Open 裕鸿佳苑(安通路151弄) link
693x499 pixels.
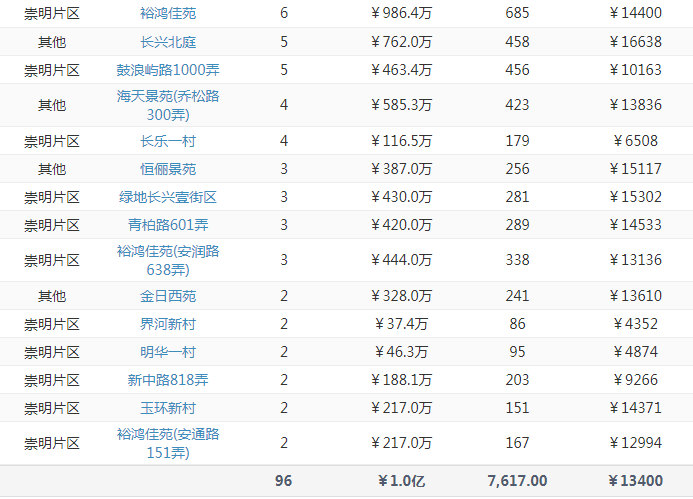click(x=168, y=443)
